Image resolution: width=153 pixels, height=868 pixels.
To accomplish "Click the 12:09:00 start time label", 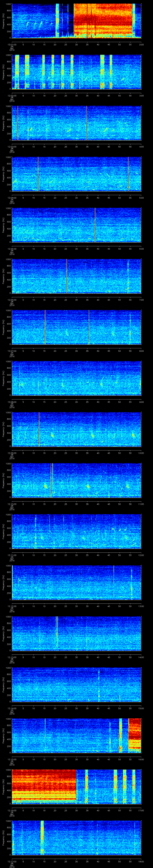I will pyautogui.click(x=12, y=453).
